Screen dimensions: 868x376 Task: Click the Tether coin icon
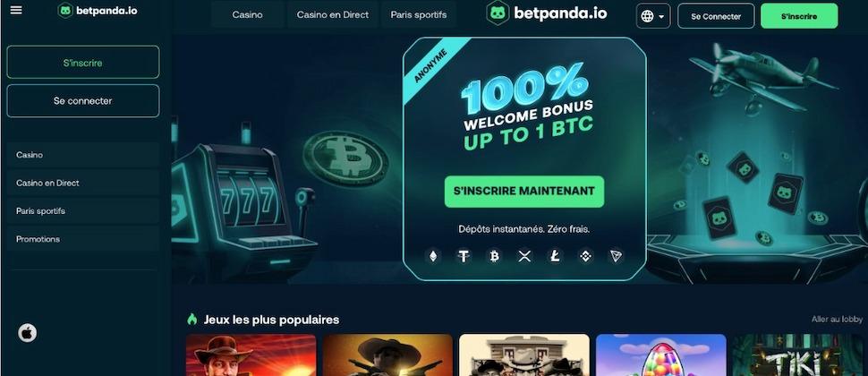[x=464, y=256]
